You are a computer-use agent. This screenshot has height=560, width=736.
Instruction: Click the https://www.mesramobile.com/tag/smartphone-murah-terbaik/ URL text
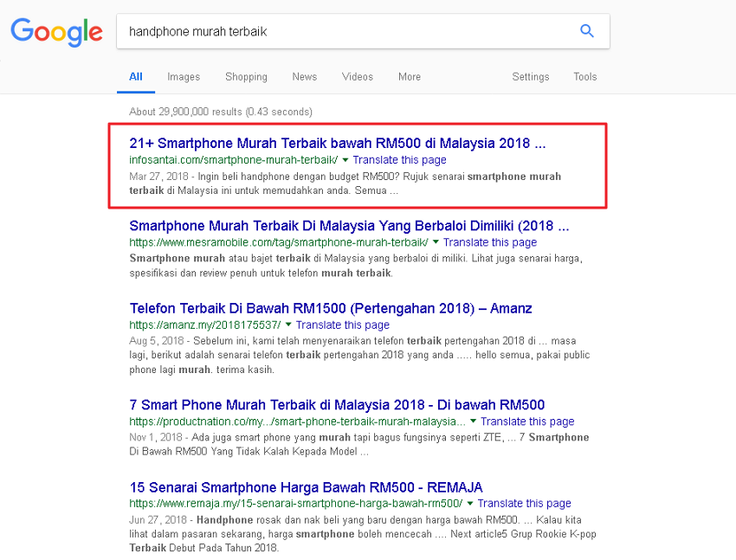pos(279,242)
